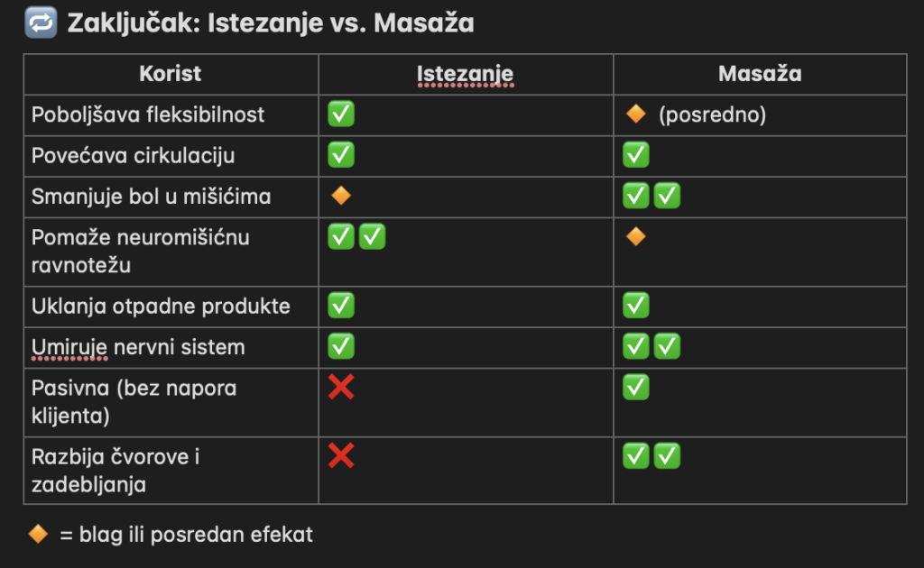Click red X in Pasivna row
924x568 pixels.
tap(341, 388)
